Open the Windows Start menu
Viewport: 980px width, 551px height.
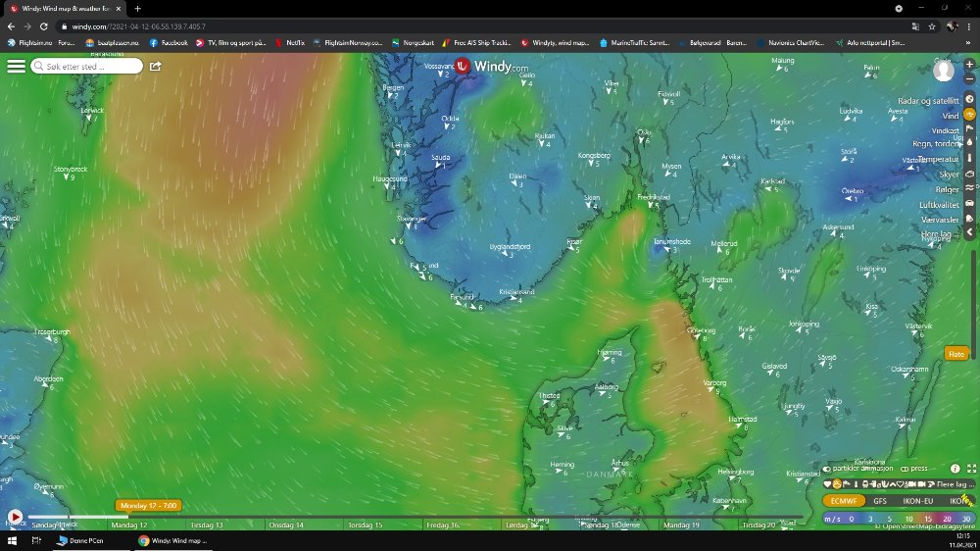pos(11,541)
